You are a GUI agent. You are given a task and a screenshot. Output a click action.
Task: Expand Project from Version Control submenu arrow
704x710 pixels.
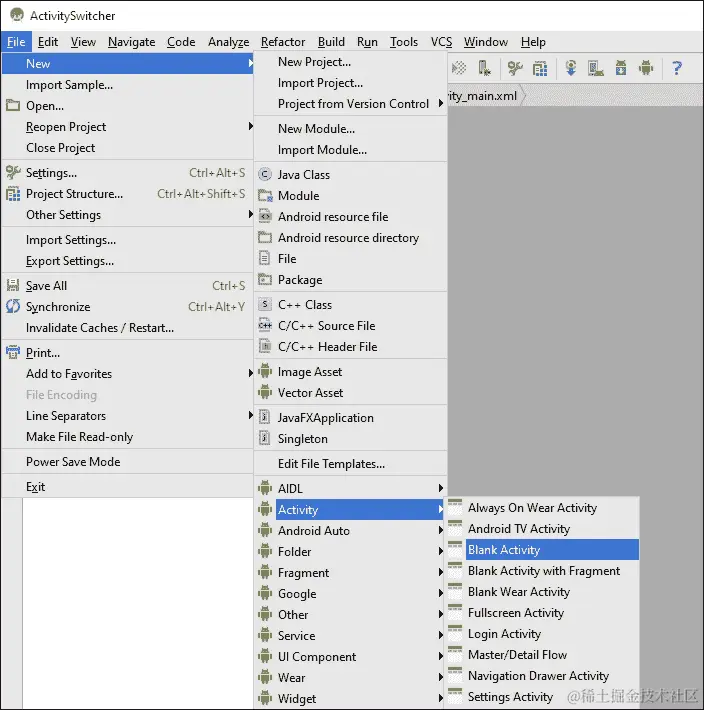[441, 103]
